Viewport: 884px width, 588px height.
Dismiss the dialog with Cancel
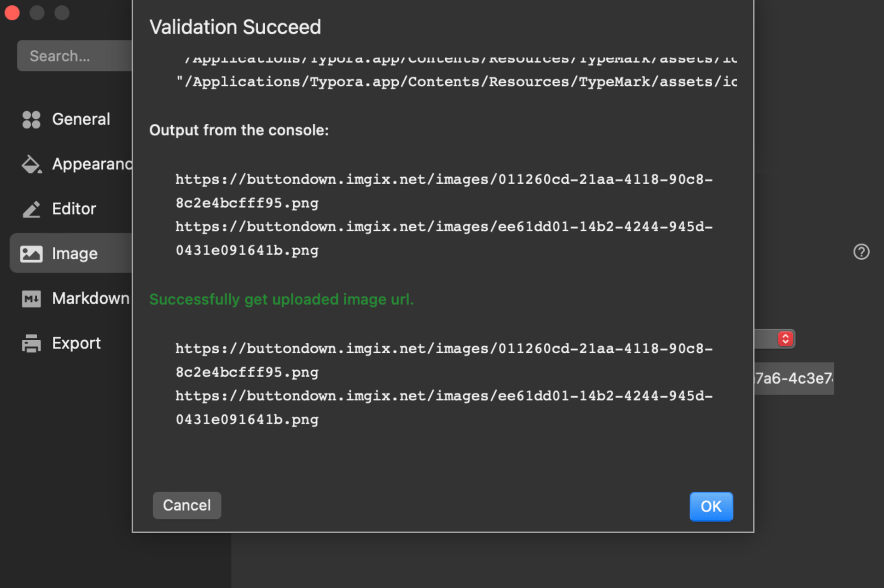pos(186,506)
